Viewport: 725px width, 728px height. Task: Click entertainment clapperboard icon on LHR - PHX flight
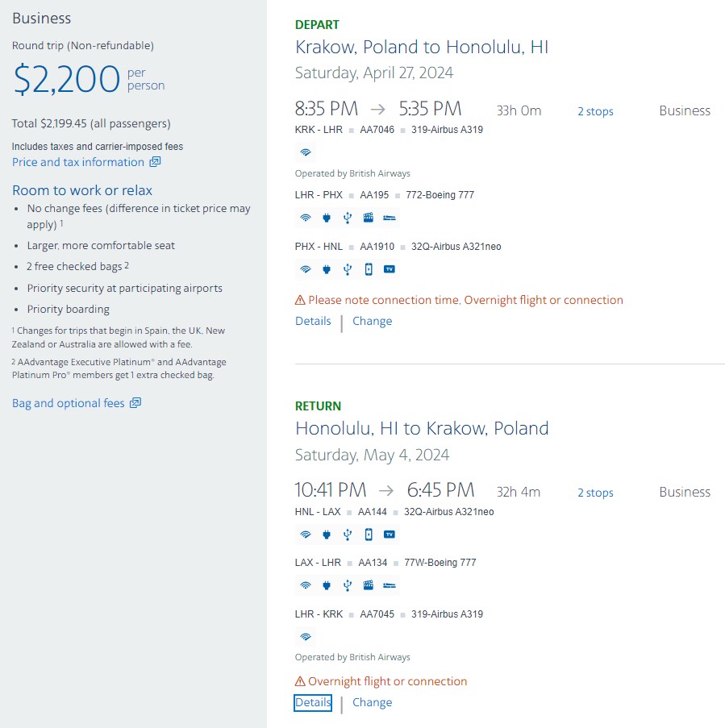pyautogui.click(x=369, y=218)
